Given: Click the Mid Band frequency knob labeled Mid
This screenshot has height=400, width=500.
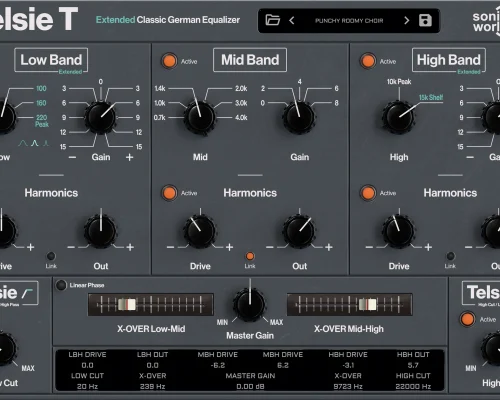Looking at the screenshot, I should click(200, 117).
